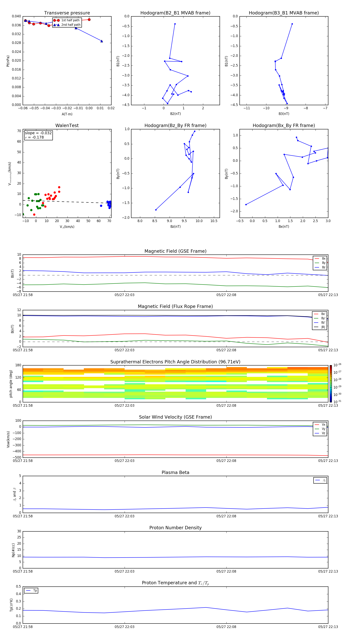Click 'Magnetic Field (GSE Frame)' title
The width and height of the screenshot is (351, 644).
point(175,251)
